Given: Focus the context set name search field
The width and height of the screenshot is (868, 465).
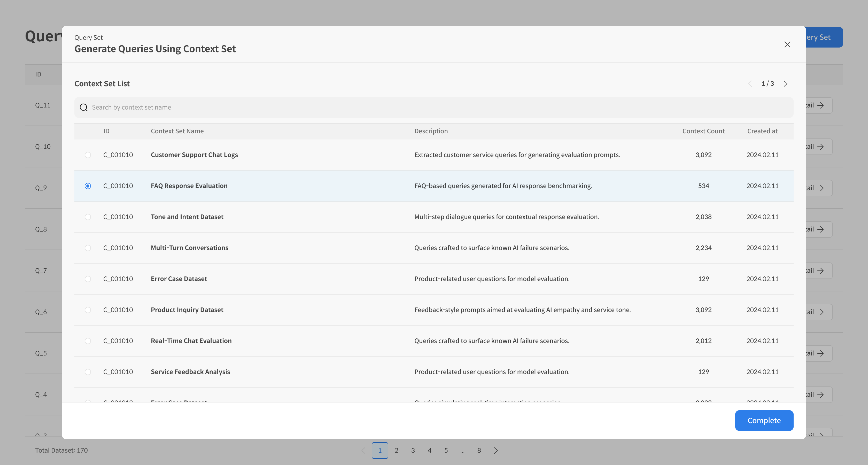Looking at the screenshot, I should [438, 107].
